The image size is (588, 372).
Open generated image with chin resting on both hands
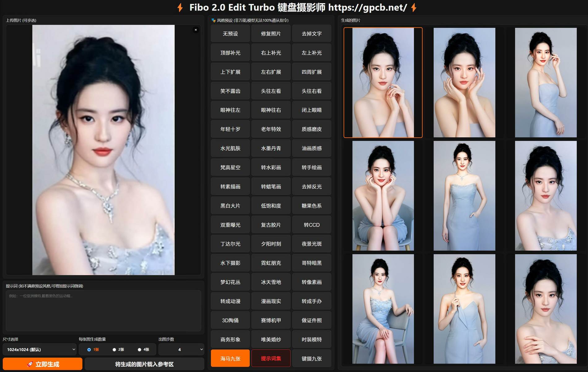383,196
